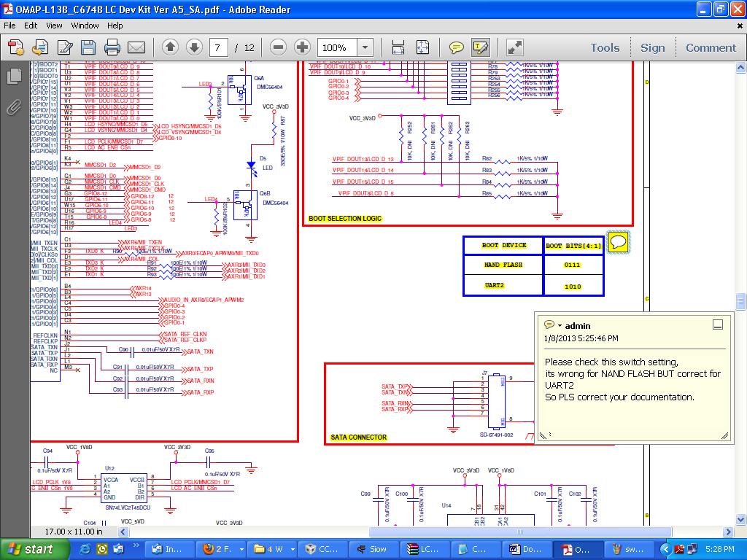This screenshot has width=747, height=560.
Task: Fit one full page icon
Action: coord(422,47)
